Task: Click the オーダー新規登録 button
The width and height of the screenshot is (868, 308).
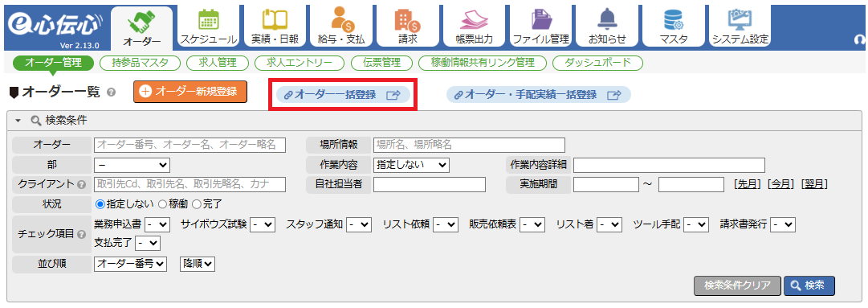Action: pos(189,92)
